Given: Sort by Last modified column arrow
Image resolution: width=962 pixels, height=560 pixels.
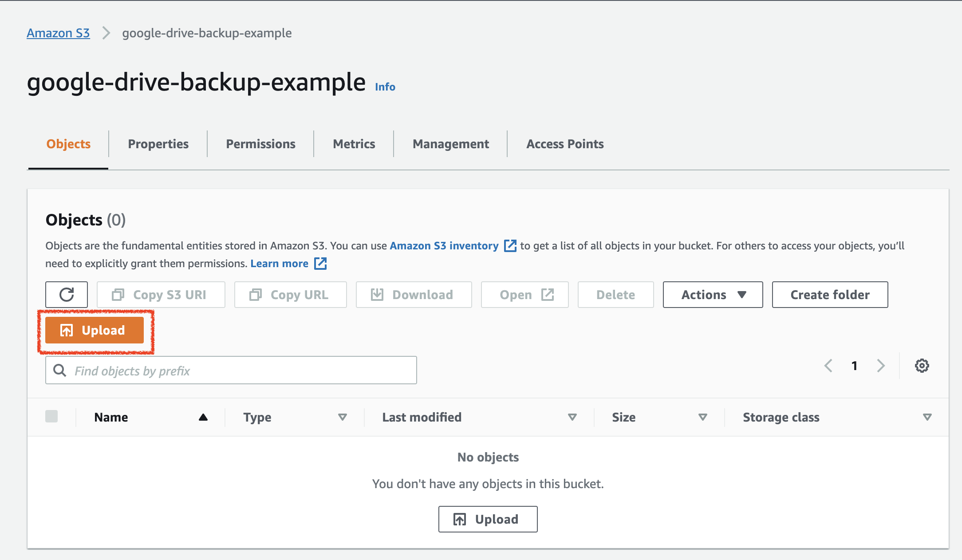Looking at the screenshot, I should [x=572, y=417].
